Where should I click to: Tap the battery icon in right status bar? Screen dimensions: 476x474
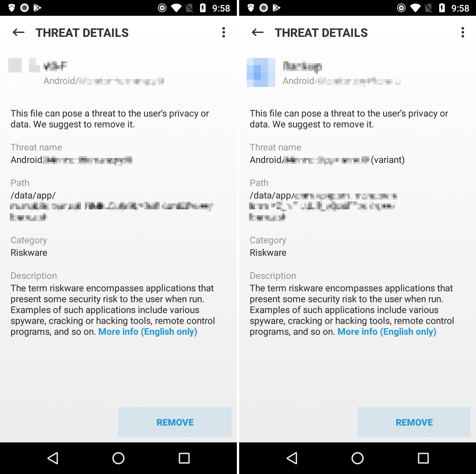pos(442,8)
